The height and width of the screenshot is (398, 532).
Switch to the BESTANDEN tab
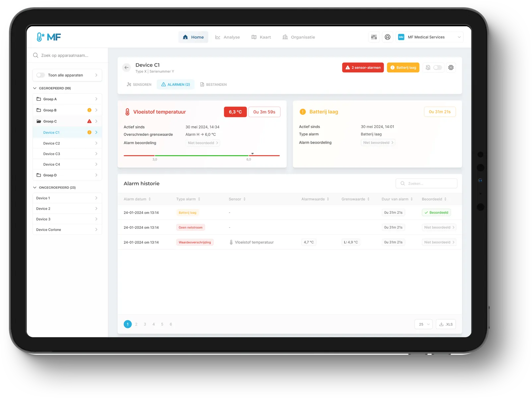point(213,85)
